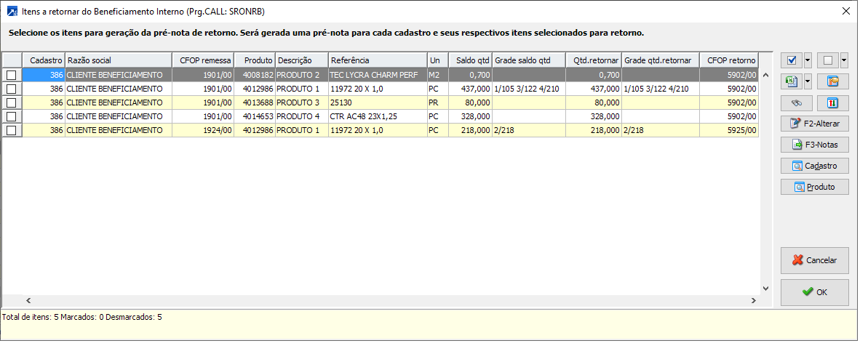Check the box for CFOP 1924/00 row
Image resolution: width=868 pixels, height=346 pixels.
pos(11,130)
